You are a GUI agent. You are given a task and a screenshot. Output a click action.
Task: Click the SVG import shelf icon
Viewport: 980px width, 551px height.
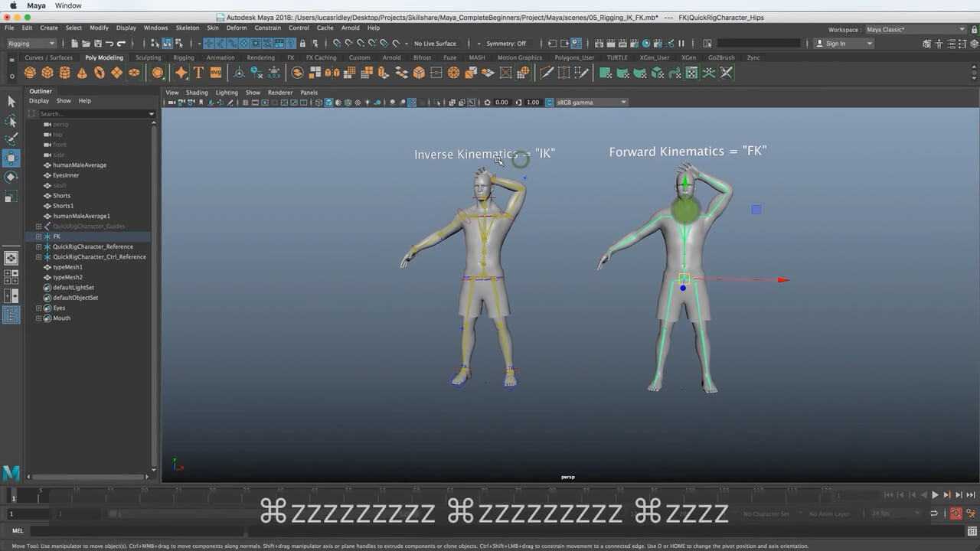(x=216, y=73)
